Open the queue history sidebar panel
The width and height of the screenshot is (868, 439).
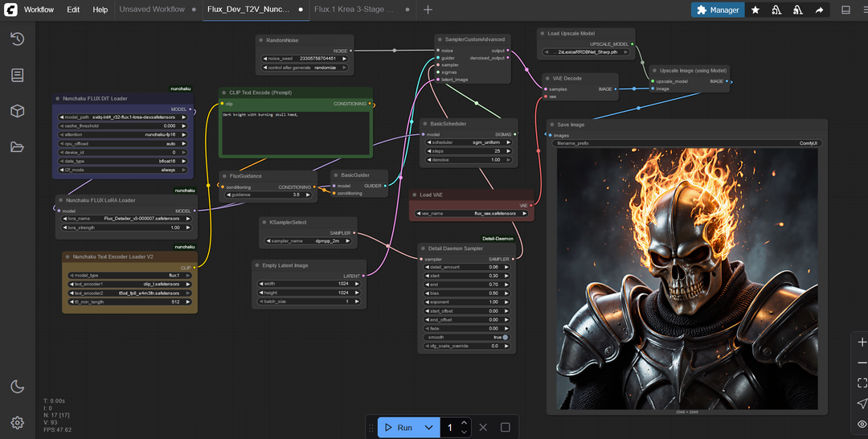coord(17,39)
